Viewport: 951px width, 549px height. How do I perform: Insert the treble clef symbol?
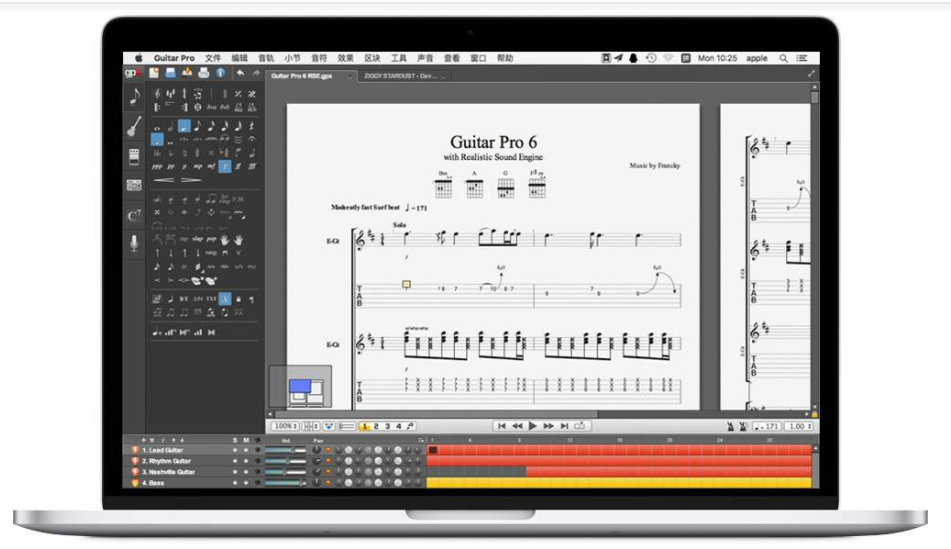coord(157,93)
